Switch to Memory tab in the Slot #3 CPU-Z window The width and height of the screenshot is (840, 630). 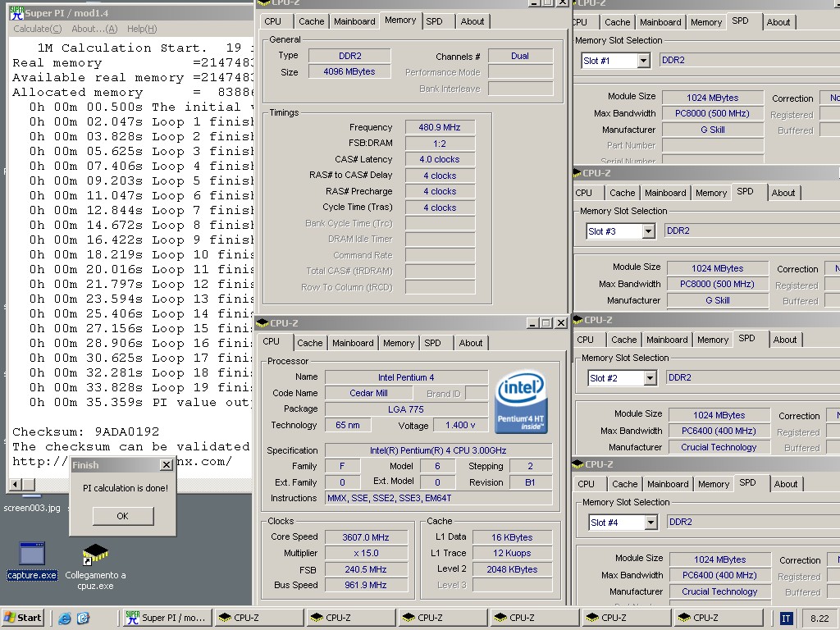coord(711,193)
